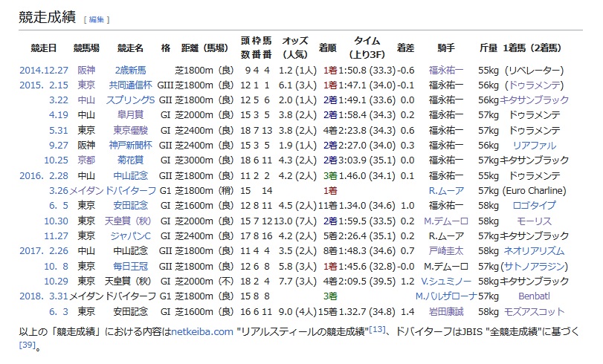This screenshot has width=603, height=364.
Task: Open the 菊花賞 race link
Action: coord(130,160)
